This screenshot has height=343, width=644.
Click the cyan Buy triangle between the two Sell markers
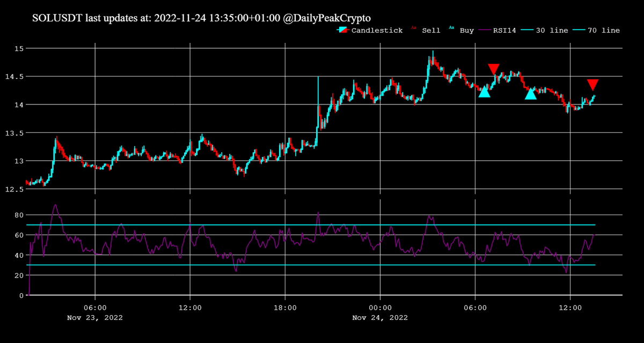click(x=531, y=94)
